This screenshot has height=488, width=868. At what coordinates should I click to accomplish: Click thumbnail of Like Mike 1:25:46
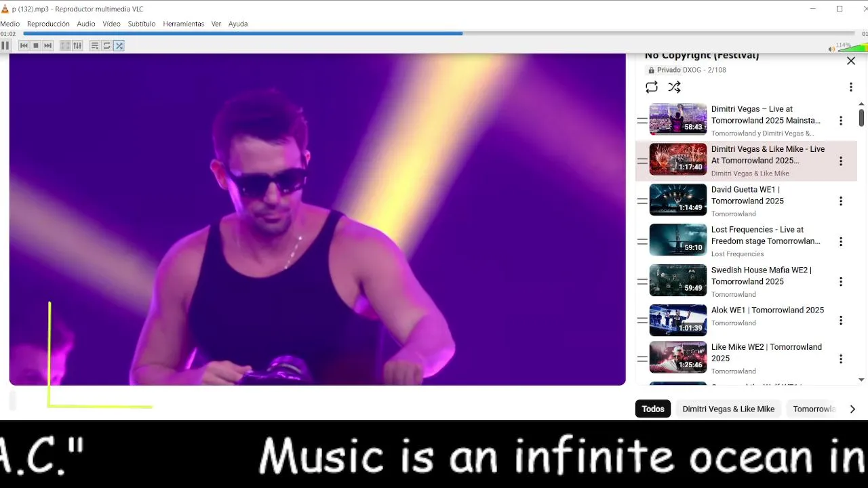click(x=678, y=357)
